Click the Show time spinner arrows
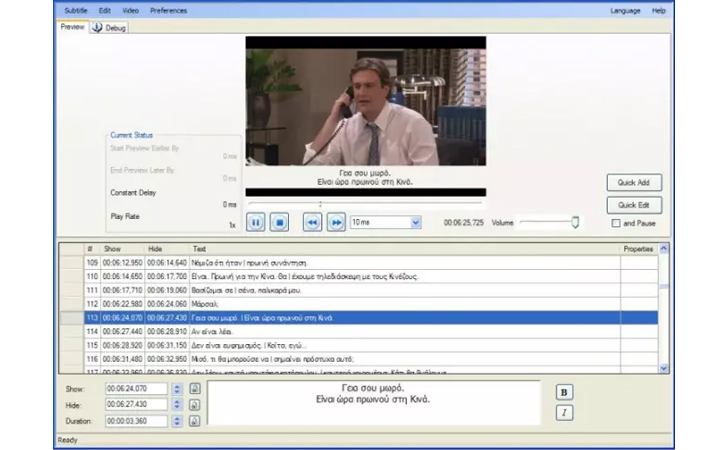Screen dimensions: 728x450 [x=177, y=389]
